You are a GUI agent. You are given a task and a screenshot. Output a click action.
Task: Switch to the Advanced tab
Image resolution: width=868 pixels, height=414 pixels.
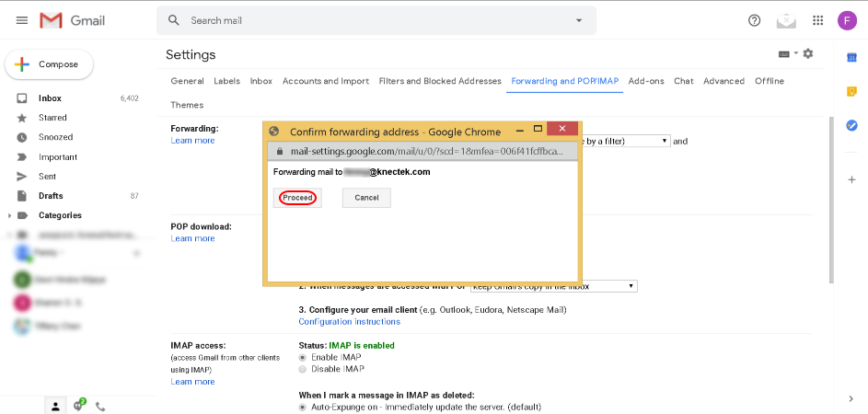click(x=724, y=81)
